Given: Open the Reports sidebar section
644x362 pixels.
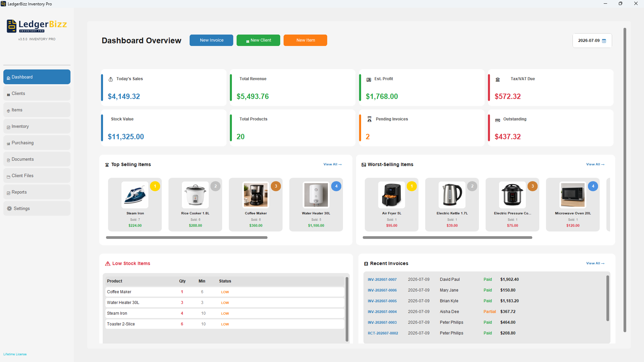Looking at the screenshot, I should [x=37, y=192].
